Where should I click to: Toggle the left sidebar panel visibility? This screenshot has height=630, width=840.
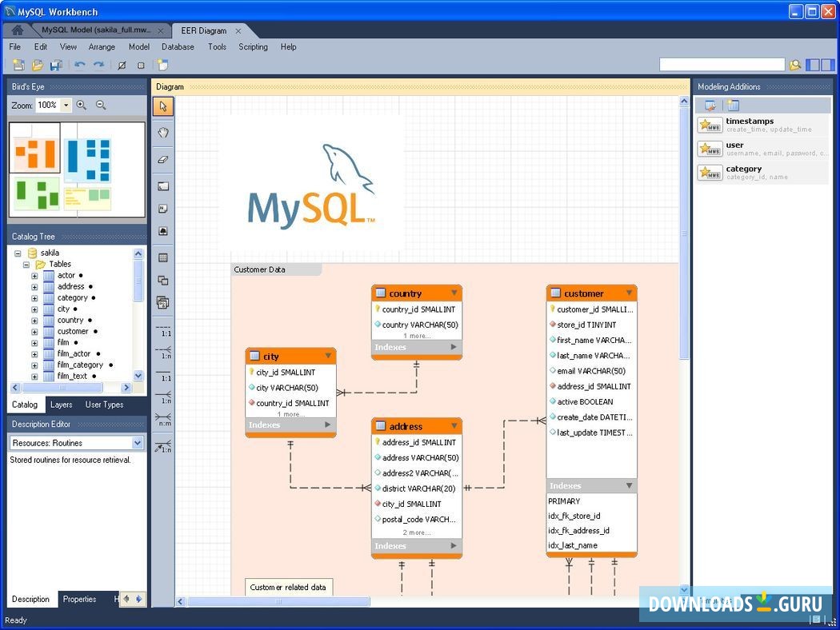[813, 65]
